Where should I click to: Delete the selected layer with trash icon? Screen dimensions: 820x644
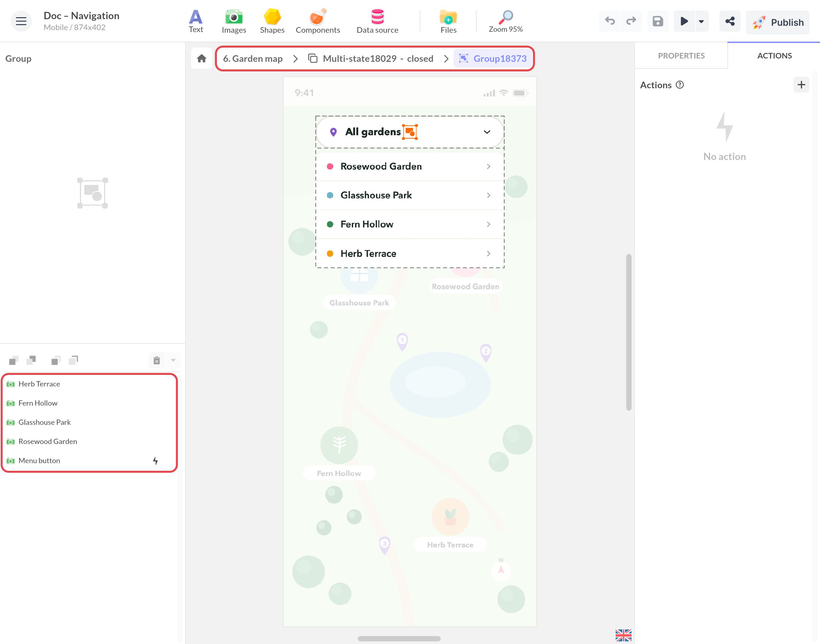(157, 360)
